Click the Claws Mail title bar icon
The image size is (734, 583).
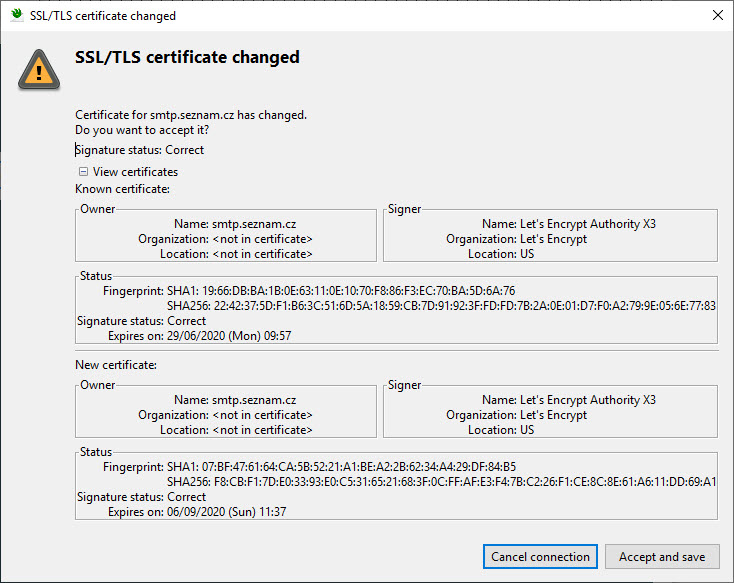(x=17, y=15)
